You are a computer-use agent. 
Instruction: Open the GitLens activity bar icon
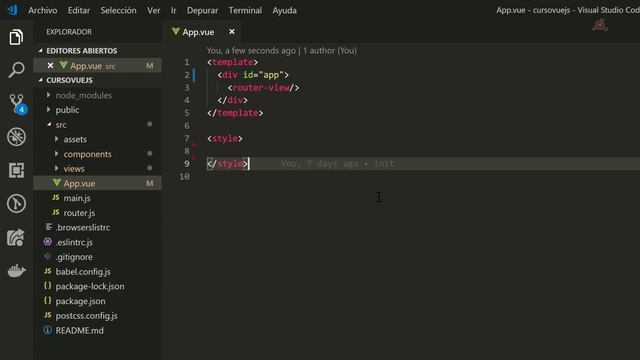tap(16, 203)
